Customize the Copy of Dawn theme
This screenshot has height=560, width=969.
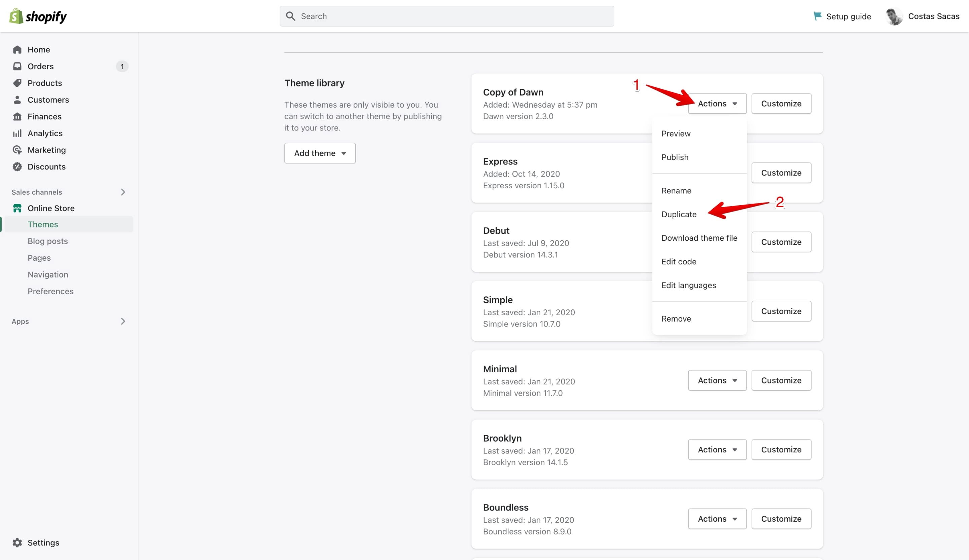(x=781, y=103)
